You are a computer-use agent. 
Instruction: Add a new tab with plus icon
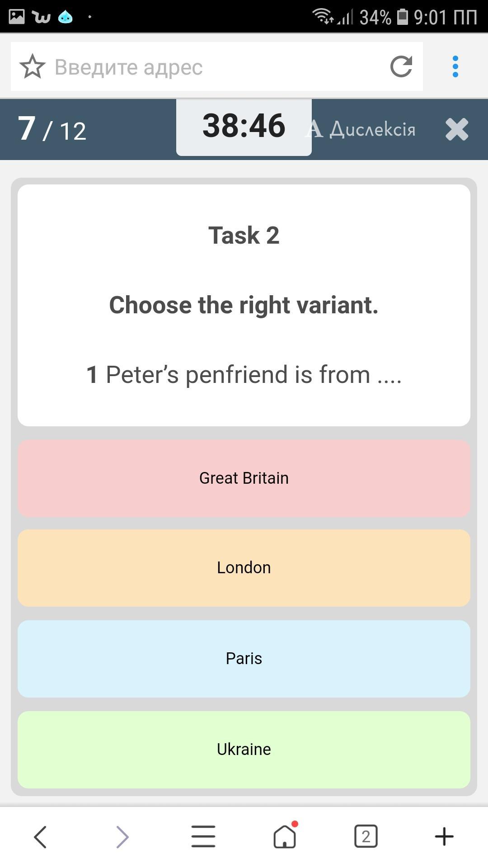click(x=444, y=836)
